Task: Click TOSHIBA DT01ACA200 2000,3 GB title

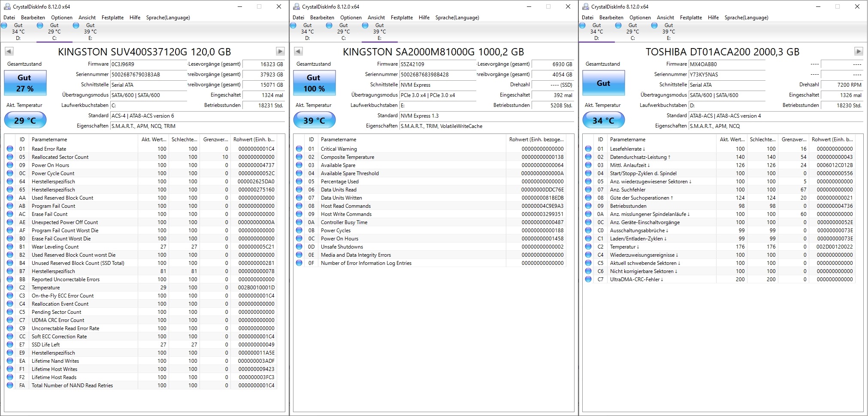Action: 723,52
